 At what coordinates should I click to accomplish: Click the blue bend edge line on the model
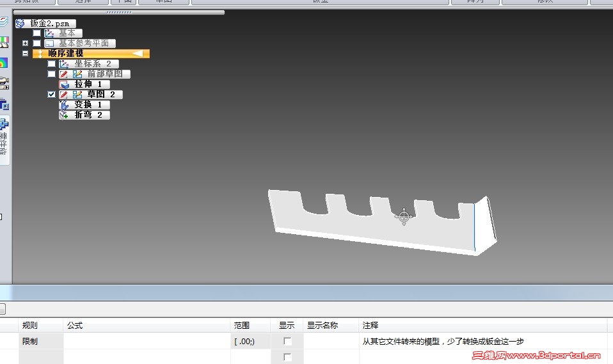pyautogui.click(x=475, y=226)
